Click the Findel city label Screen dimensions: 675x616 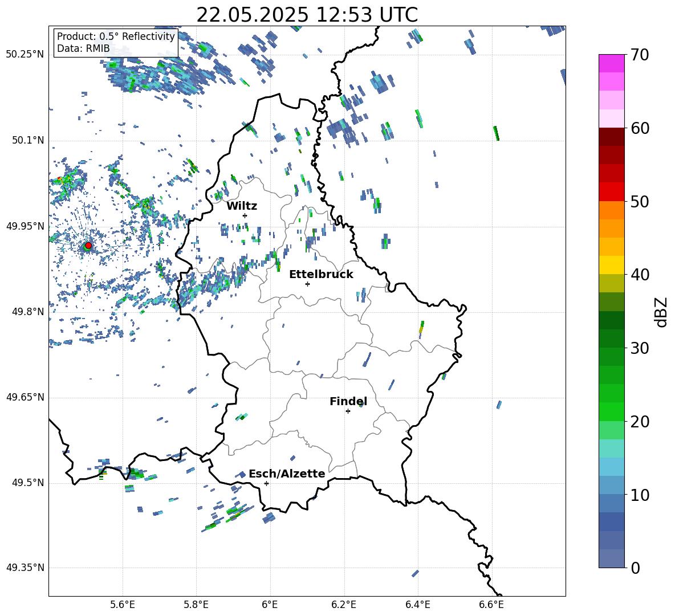(x=348, y=401)
